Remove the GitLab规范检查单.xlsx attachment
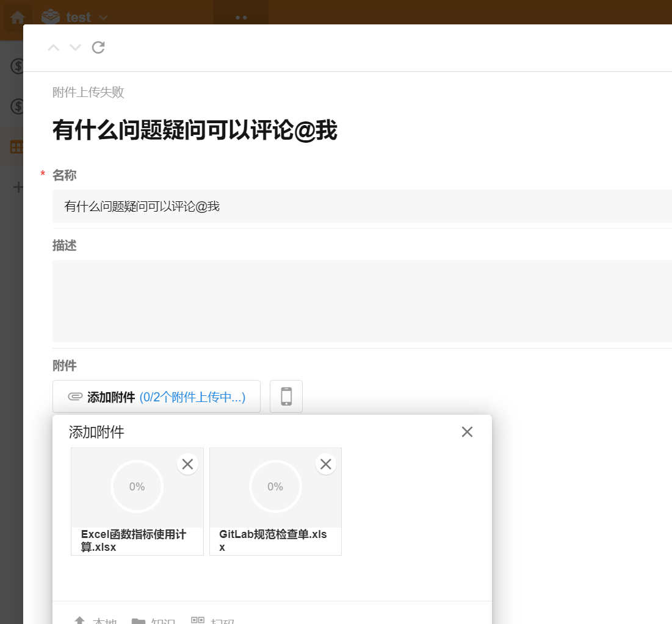Image resolution: width=672 pixels, height=624 pixels. point(326,464)
